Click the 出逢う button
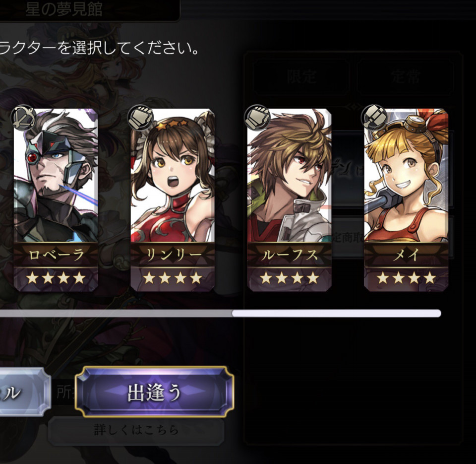 point(155,392)
